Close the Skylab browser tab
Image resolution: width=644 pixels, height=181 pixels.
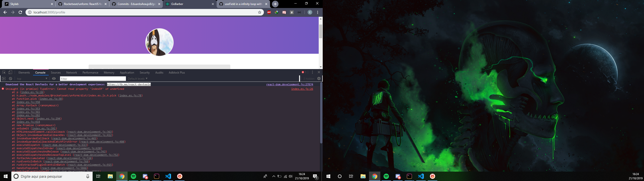(52, 4)
